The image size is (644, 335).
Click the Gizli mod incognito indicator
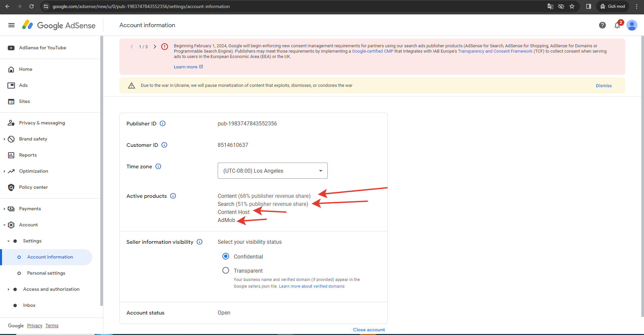coord(612,6)
